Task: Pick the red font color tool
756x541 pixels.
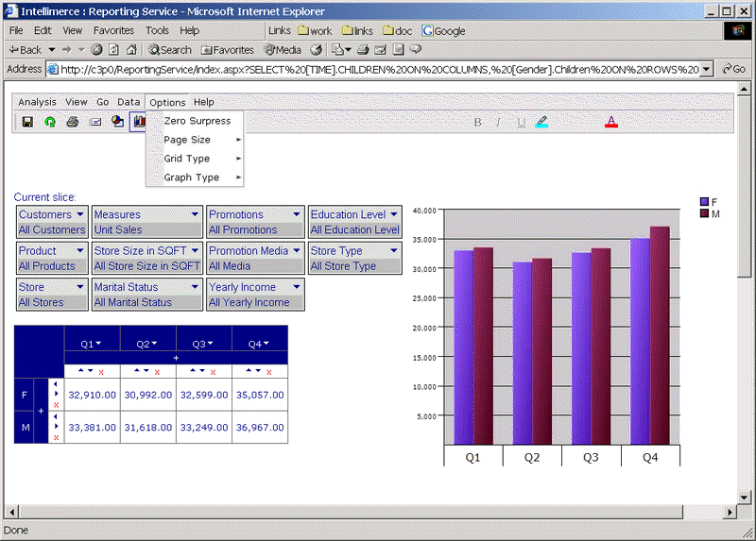Action: pyautogui.click(x=611, y=122)
